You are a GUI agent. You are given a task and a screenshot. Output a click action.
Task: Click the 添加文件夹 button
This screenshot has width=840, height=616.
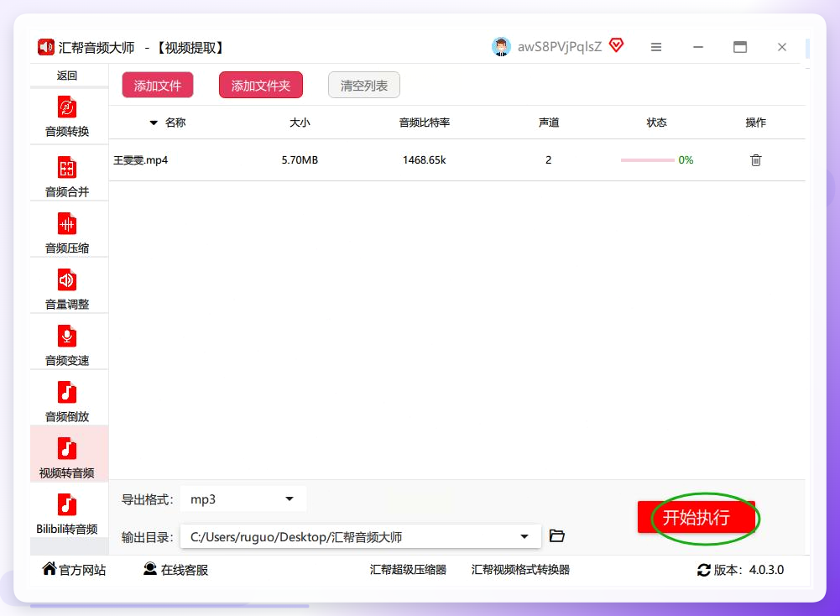tap(261, 85)
